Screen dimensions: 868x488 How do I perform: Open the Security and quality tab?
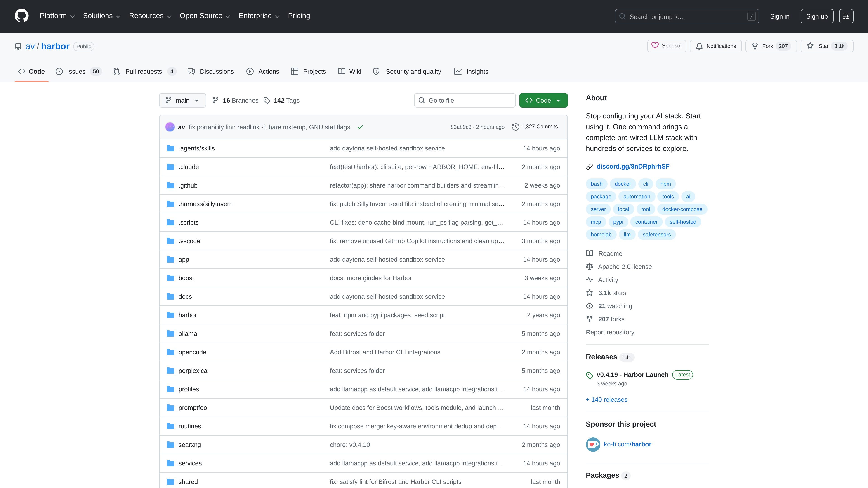tap(407, 71)
